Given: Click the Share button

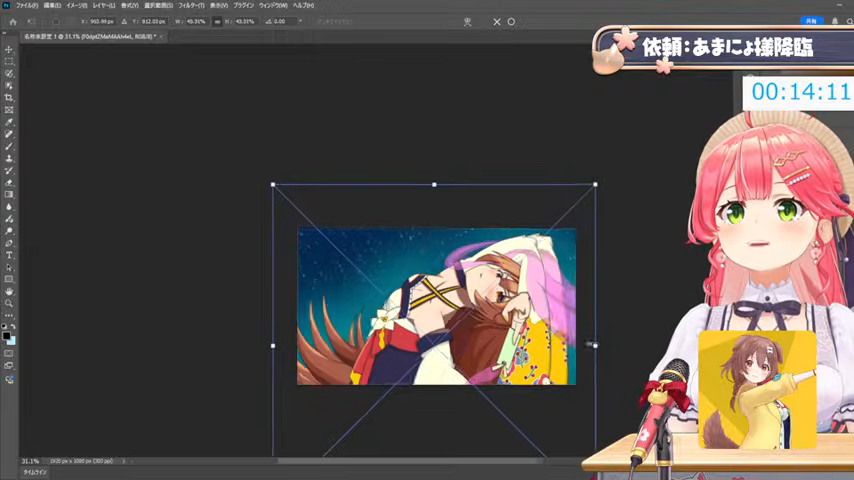Looking at the screenshot, I should click(x=811, y=21).
